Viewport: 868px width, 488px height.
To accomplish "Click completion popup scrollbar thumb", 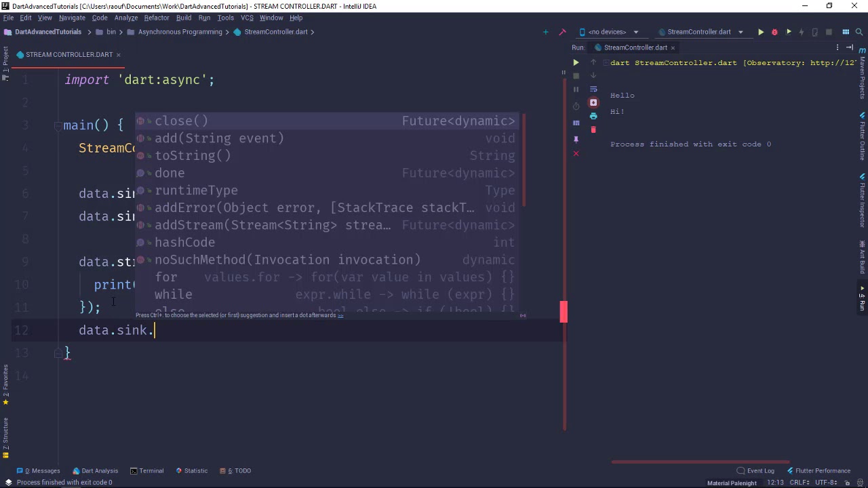I will [522, 161].
